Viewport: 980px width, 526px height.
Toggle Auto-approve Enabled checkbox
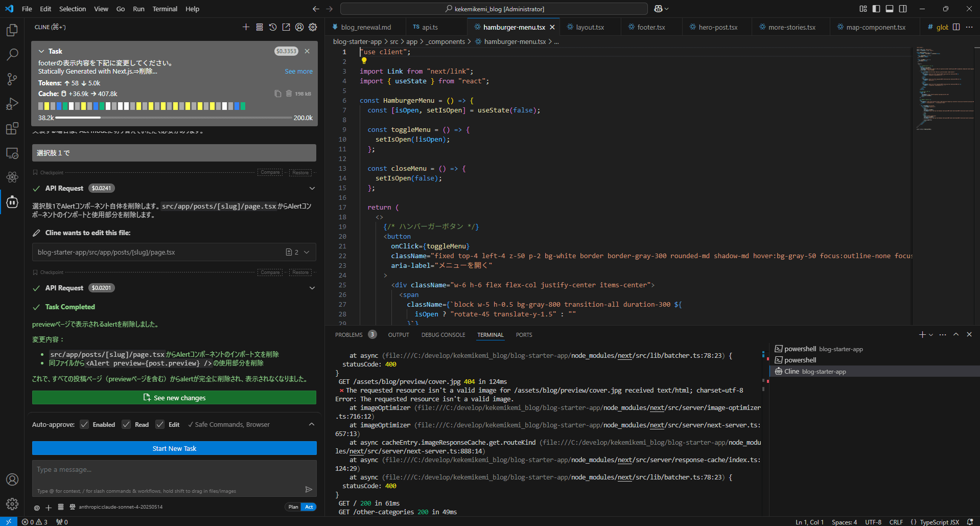click(84, 424)
